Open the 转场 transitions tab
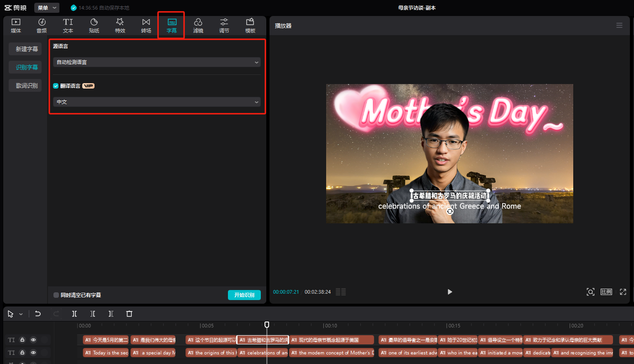 click(146, 26)
